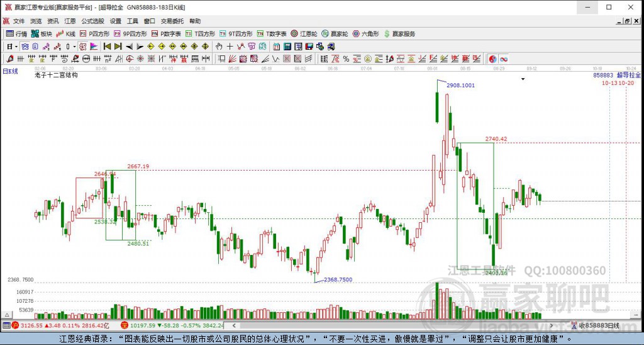Open the 行情 market quotes view
The width and height of the screenshot is (644, 345).
(16, 34)
